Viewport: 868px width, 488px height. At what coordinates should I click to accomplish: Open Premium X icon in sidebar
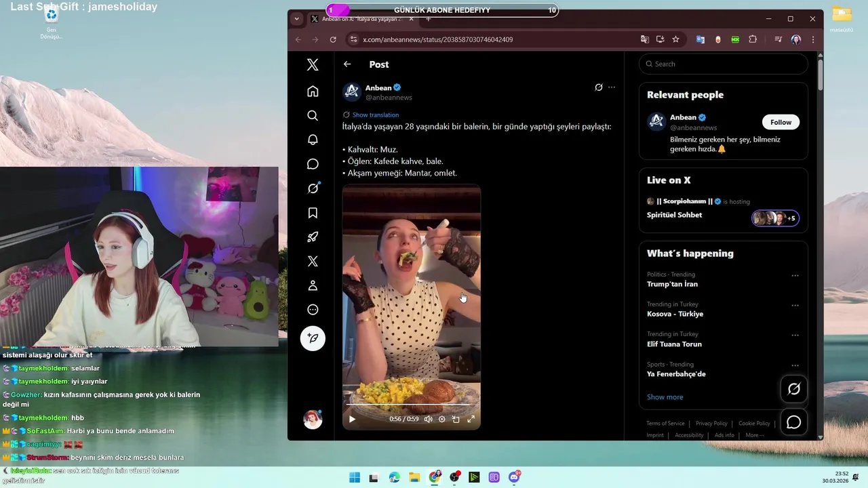(313, 262)
